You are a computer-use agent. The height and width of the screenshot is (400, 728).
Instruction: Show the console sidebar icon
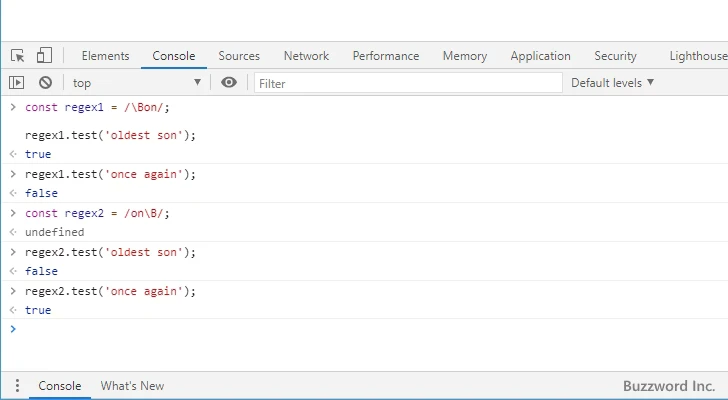(17, 83)
